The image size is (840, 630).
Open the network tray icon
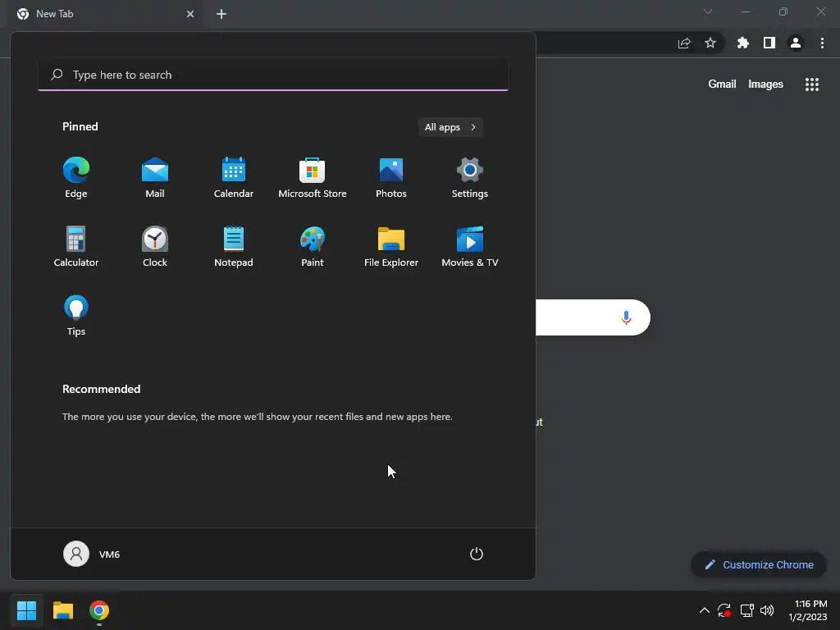click(746, 610)
